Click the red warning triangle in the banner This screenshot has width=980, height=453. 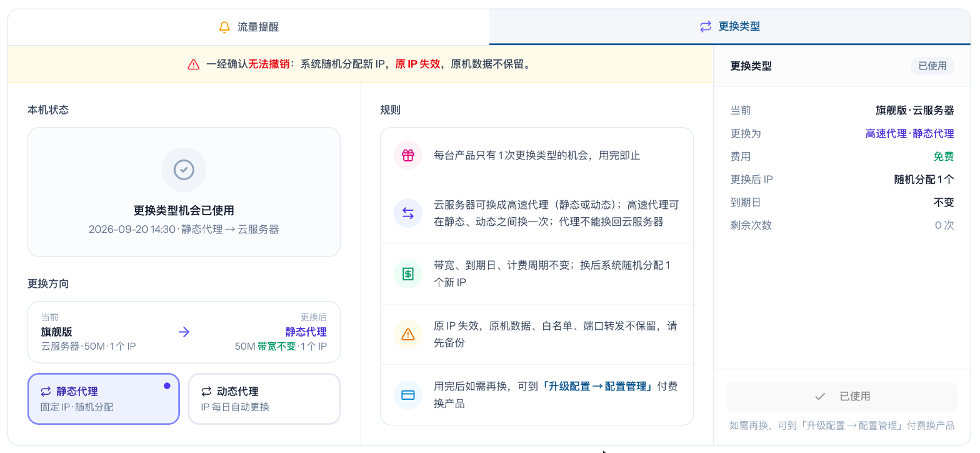(194, 64)
